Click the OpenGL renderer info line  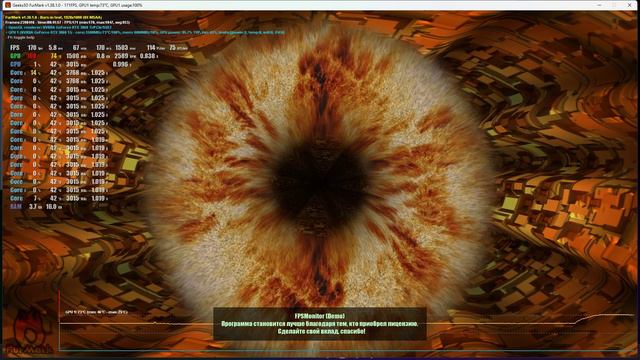59,27
